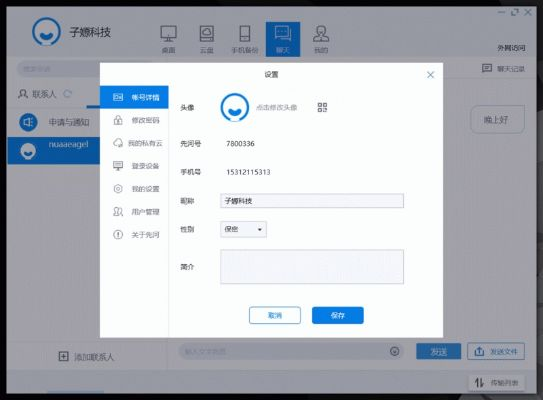The image size is (543, 400).
Task: Click the phone number 15312115313
Action: (248, 172)
